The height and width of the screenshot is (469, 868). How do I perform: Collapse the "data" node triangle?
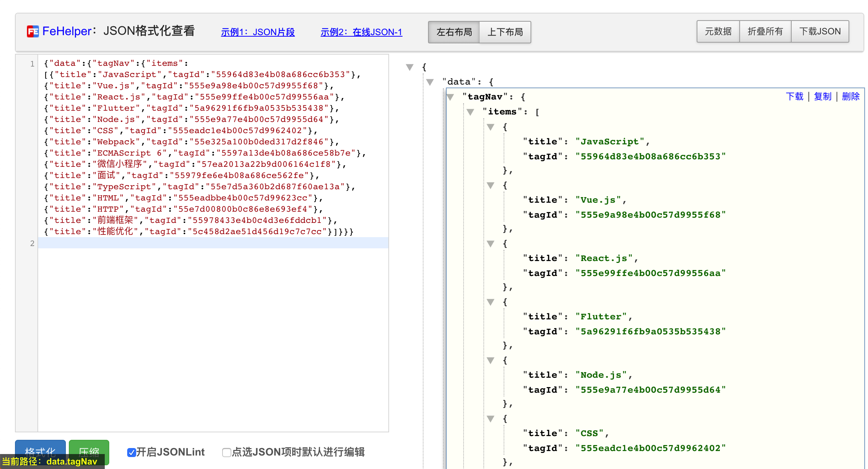coord(430,82)
